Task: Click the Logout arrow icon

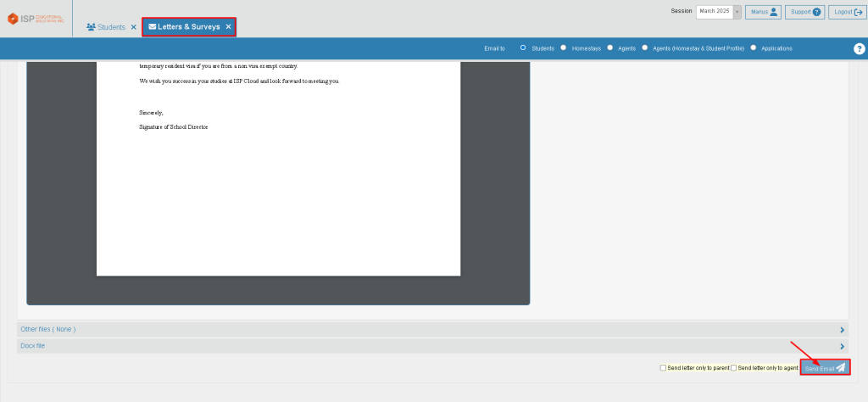Action: 859,12
